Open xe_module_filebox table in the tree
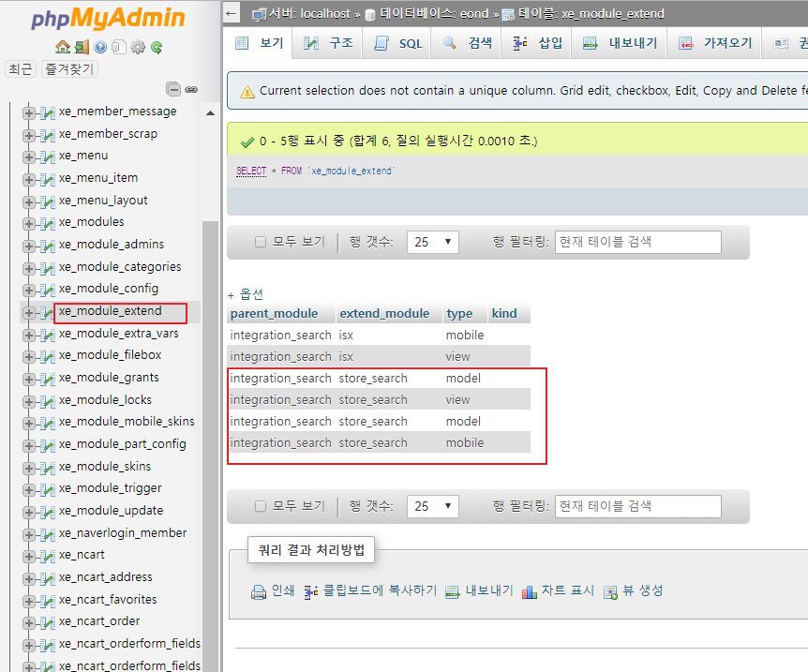 [110, 355]
